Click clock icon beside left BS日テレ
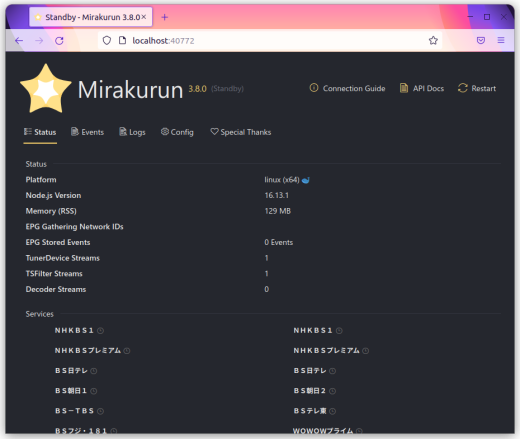Image resolution: width=520 pixels, height=439 pixels. (x=94, y=371)
